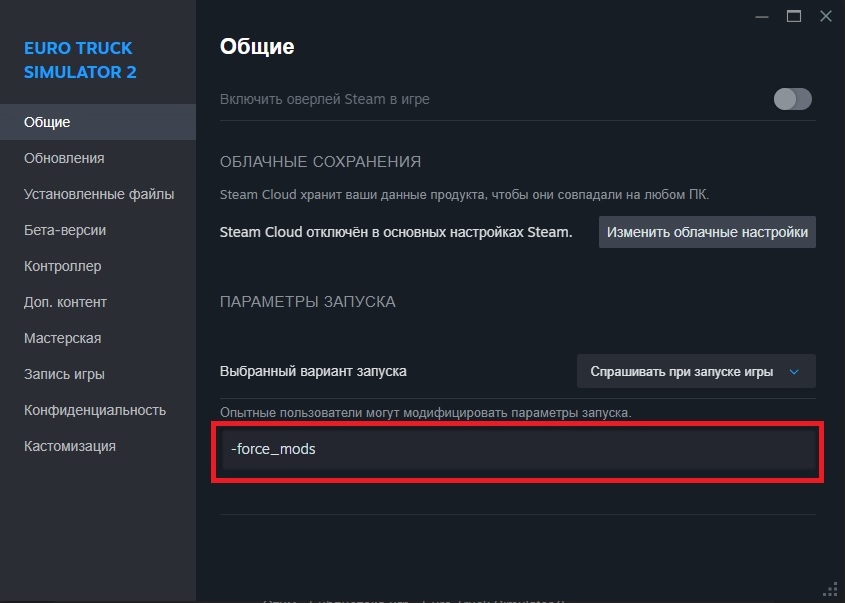845x603 pixels.
Task: Select 'Кастомизация' in sidebar
Action: (x=70, y=446)
